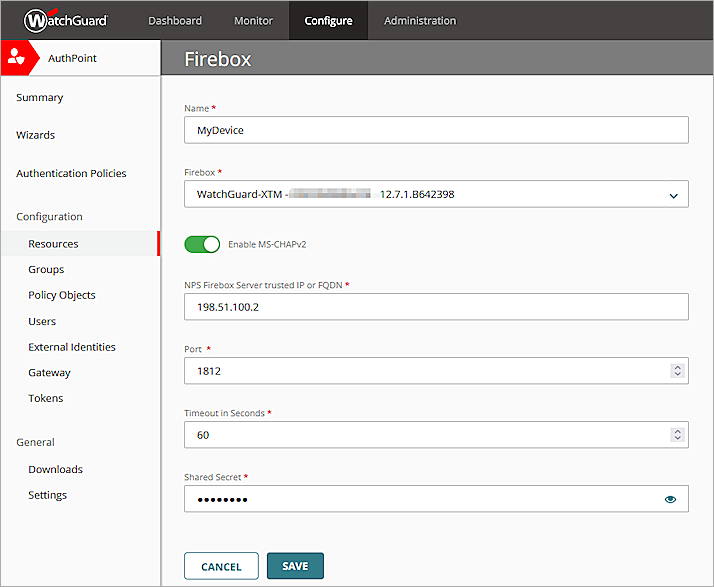The image size is (714, 587).
Task: Toggle the Enable MS-CHAPv2 switch
Action: pos(202,244)
